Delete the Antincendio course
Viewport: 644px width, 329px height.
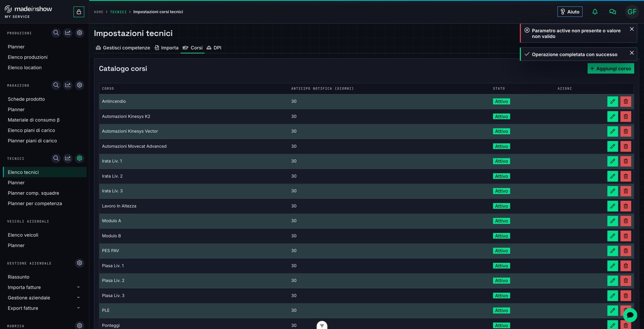click(626, 101)
